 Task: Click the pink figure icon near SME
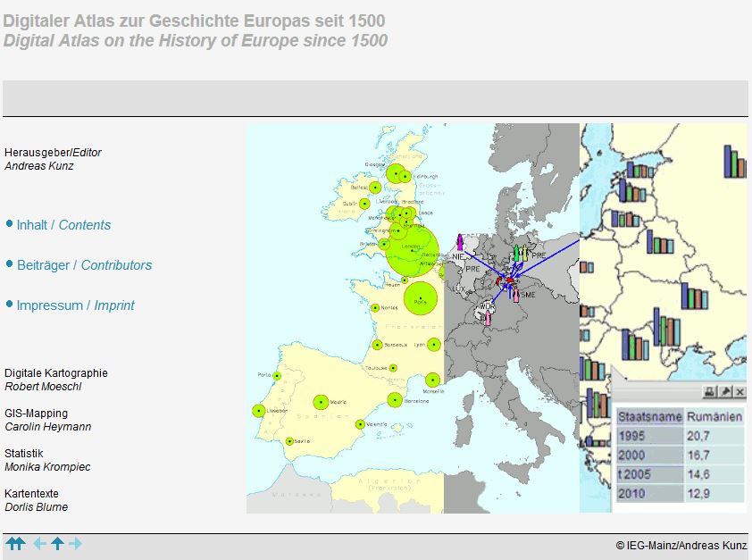(x=515, y=294)
